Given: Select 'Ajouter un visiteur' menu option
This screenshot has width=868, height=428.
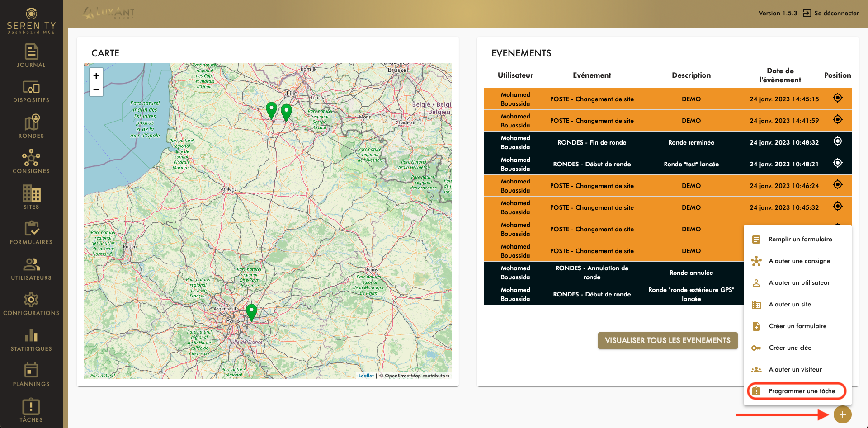Looking at the screenshot, I should click(795, 369).
